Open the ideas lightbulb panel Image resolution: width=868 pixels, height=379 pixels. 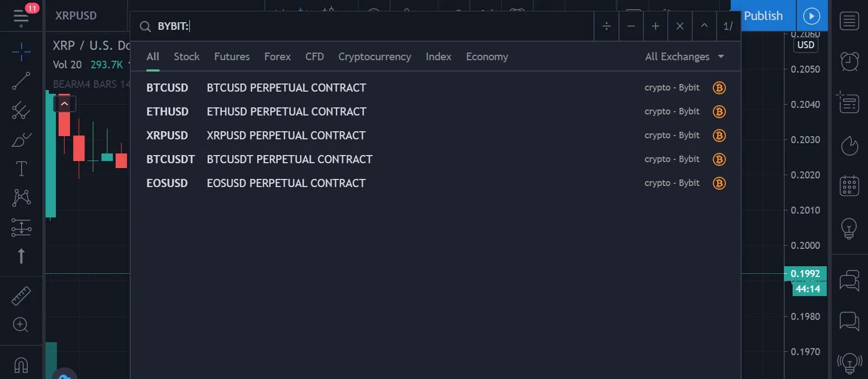(849, 228)
